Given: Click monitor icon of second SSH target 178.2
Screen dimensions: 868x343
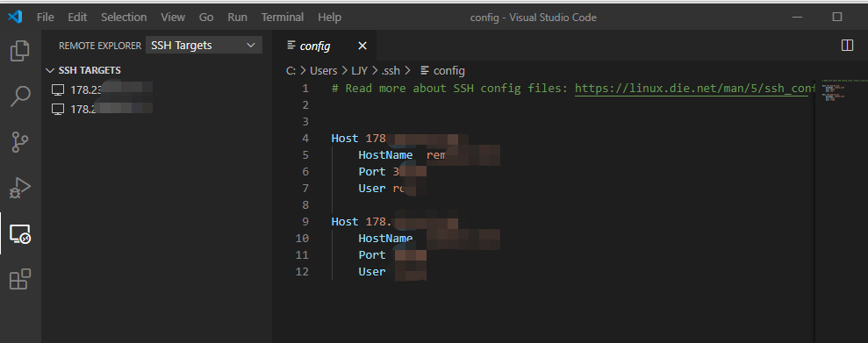Looking at the screenshot, I should [58, 109].
